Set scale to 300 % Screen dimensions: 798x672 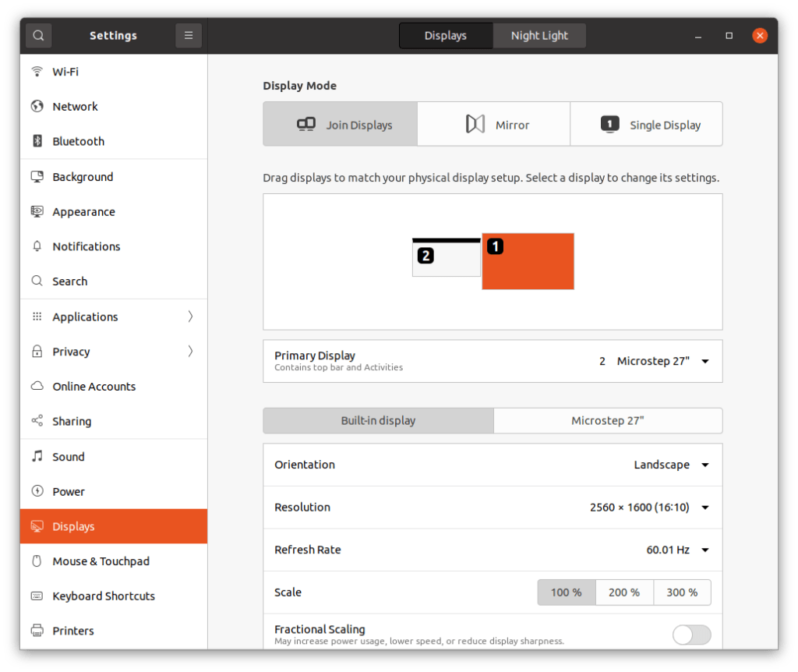682,592
